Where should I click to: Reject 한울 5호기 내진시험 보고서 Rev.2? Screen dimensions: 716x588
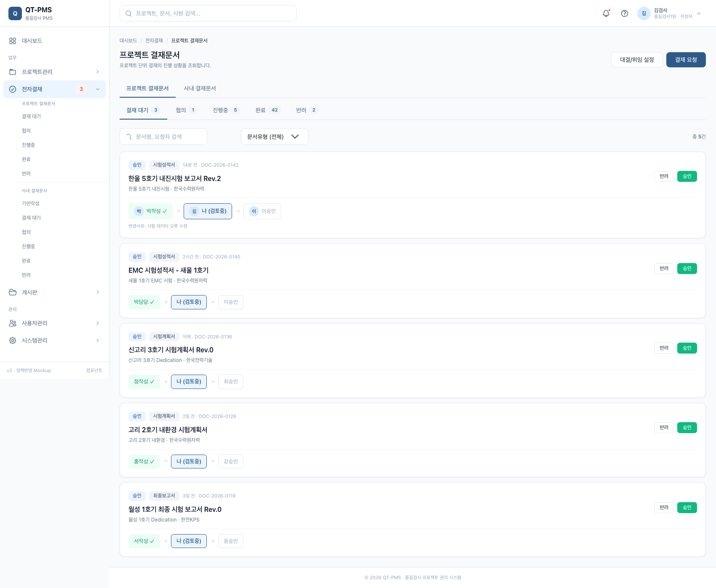[x=664, y=176]
